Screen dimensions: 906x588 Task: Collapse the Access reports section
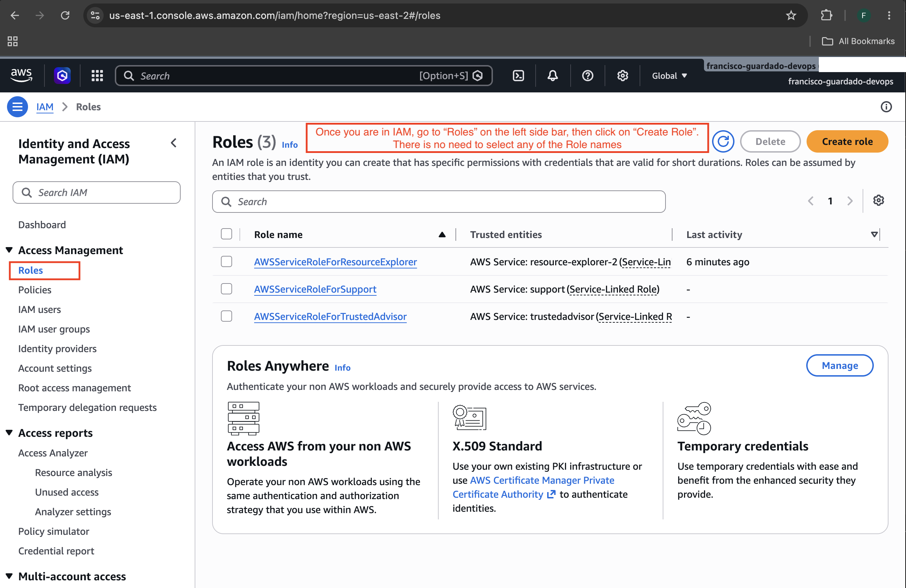[x=9, y=432]
